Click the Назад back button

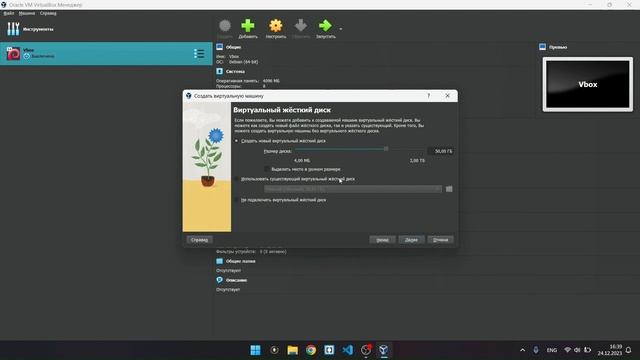pyautogui.click(x=382, y=240)
